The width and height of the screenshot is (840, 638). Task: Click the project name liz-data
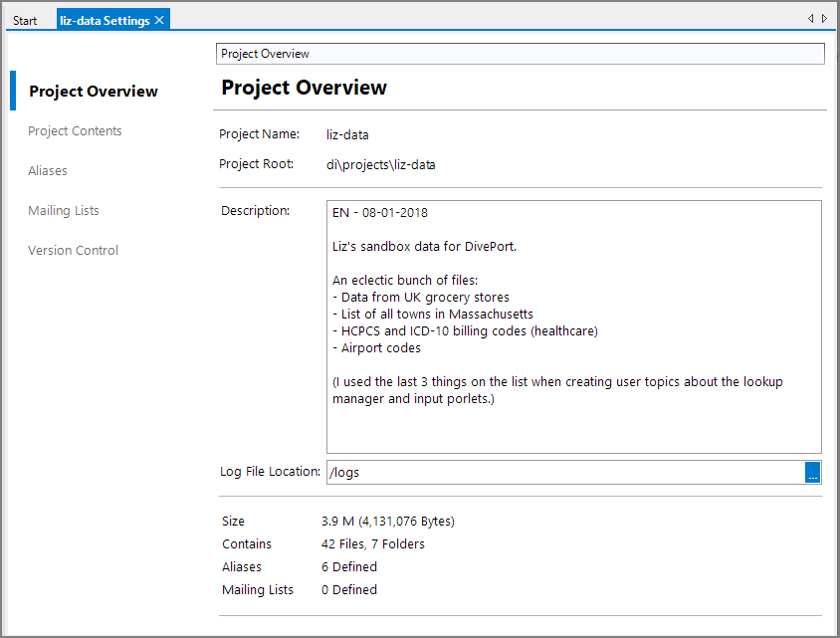(x=347, y=134)
